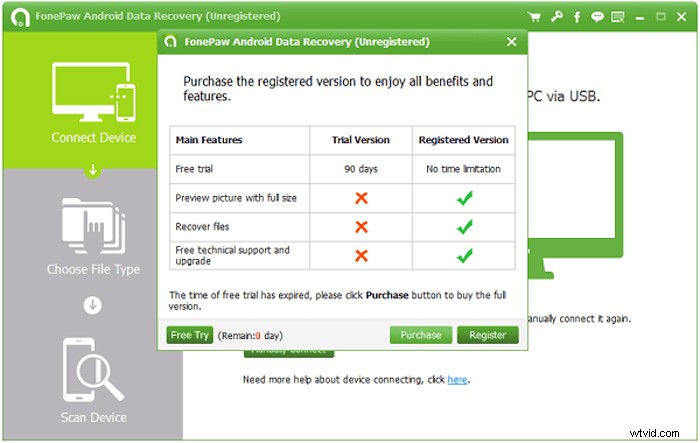The image size is (700, 443).
Task: Close the purchase dialog with X
Action: 512,42
